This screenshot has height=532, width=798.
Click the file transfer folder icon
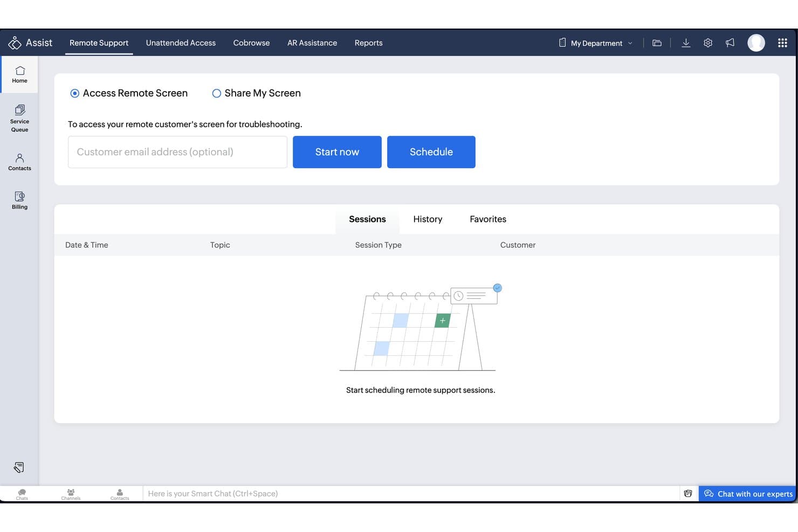[x=657, y=43]
